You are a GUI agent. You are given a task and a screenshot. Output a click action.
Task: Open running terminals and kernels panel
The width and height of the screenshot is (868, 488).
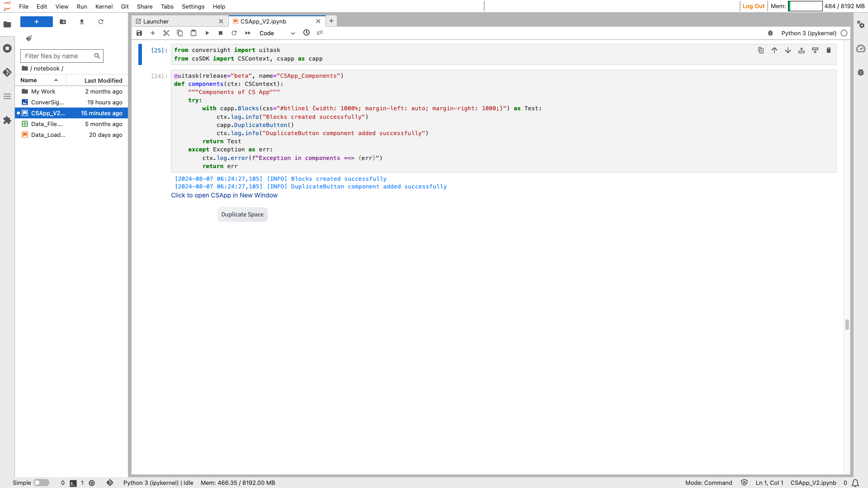point(7,48)
